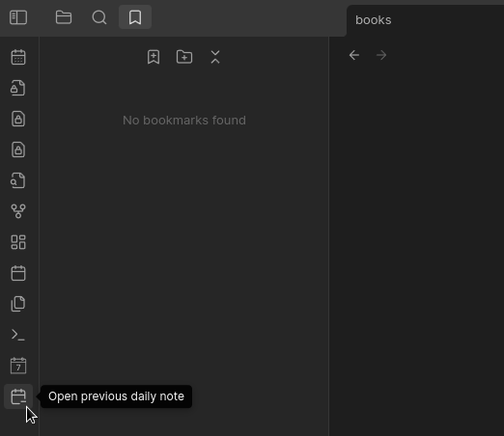The image size is (504, 436).
Task: Create a new canvas via the grid blocks icon
Action: (18, 242)
